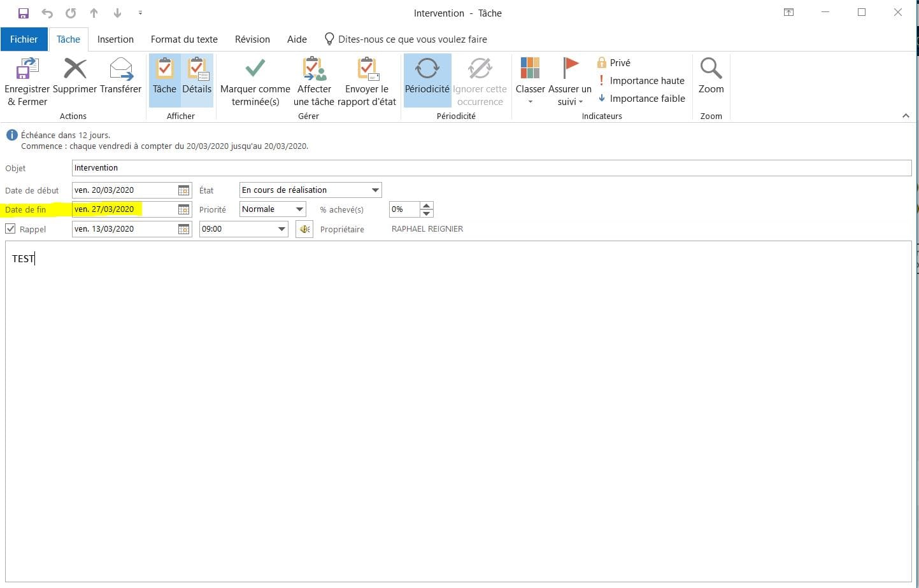
Task: Expand the État status dropdown
Action: [375, 190]
